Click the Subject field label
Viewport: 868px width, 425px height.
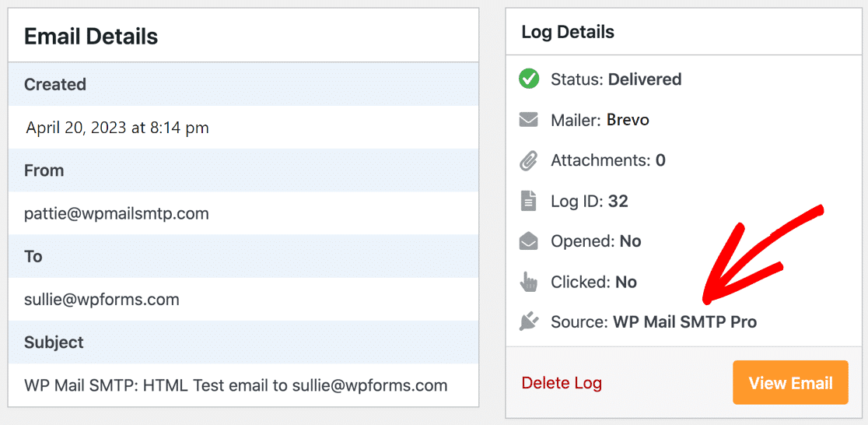tap(54, 342)
